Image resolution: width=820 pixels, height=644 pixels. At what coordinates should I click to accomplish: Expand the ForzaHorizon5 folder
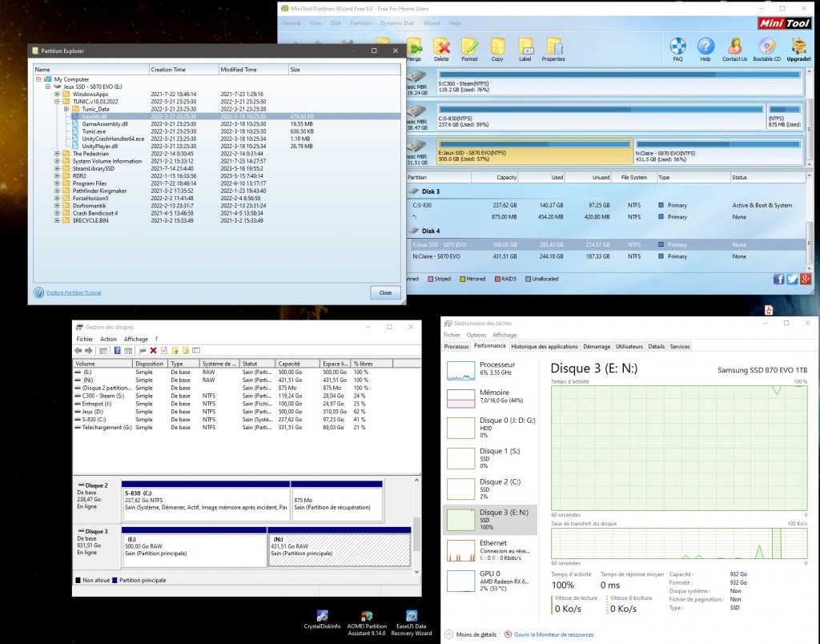pyautogui.click(x=57, y=199)
